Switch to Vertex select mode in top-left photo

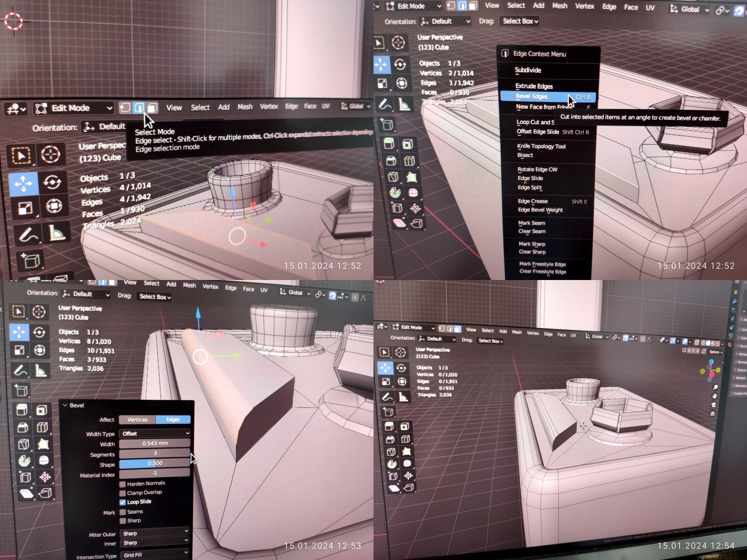[x=125, y=108]
